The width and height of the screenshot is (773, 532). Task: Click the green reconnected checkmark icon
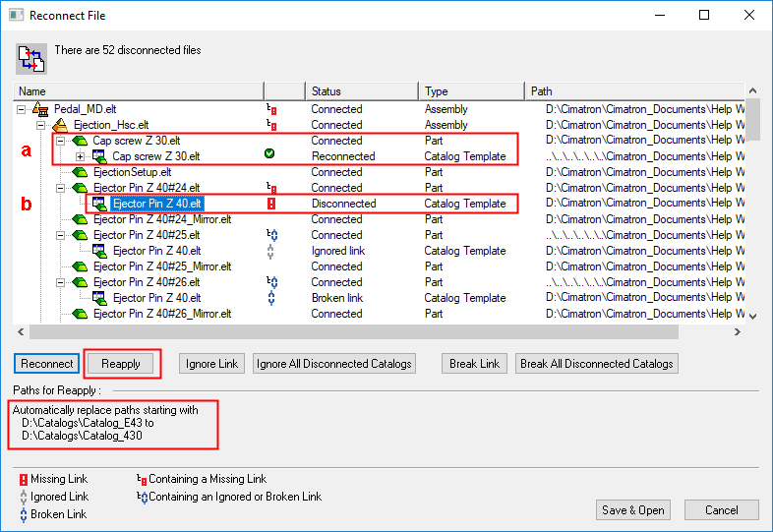pyautogui.click(x=269, y=153)
